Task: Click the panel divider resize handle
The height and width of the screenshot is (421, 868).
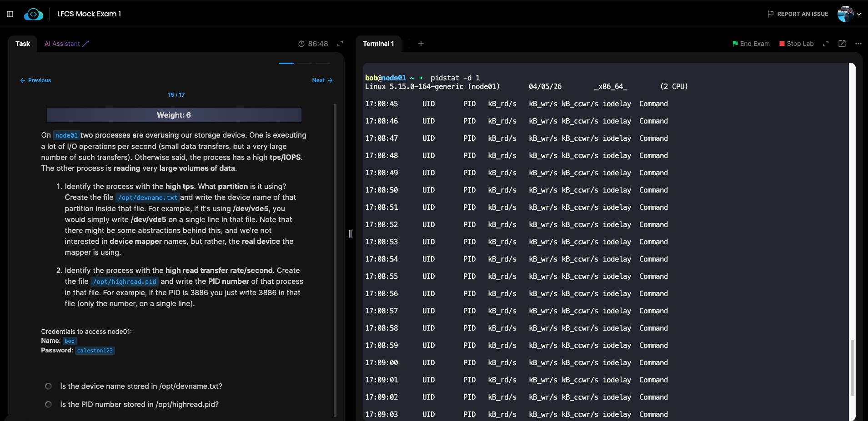Action: pos(350,234)
